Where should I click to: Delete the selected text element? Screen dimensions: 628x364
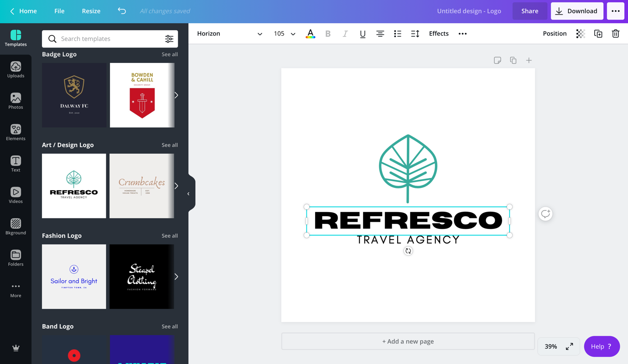tap(616, 34)
